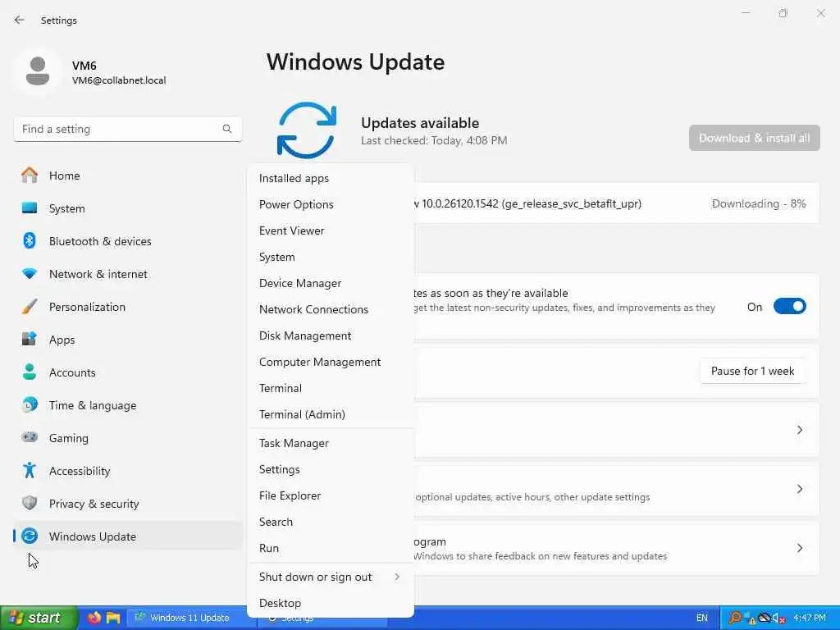840x630 pixels.
Task: Click the large blue update sync icon
Action: pyautogui.click(x=307, y=130)
